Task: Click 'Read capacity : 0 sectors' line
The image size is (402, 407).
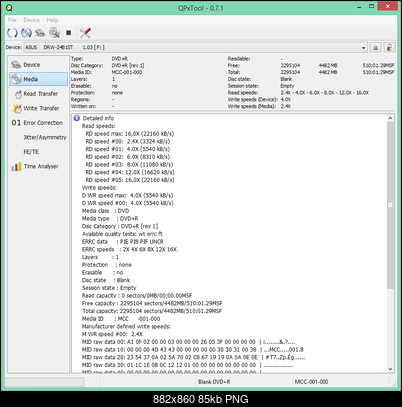Action: pos(137,296)
